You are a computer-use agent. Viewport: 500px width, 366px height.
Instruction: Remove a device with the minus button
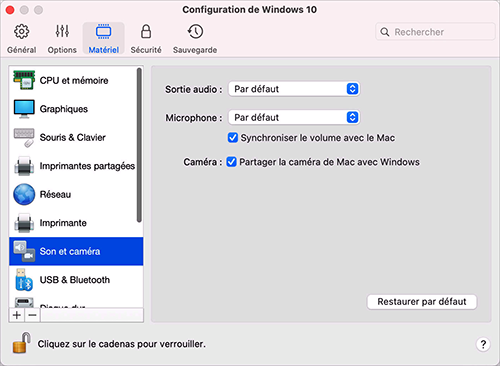[x=32, y=315]
